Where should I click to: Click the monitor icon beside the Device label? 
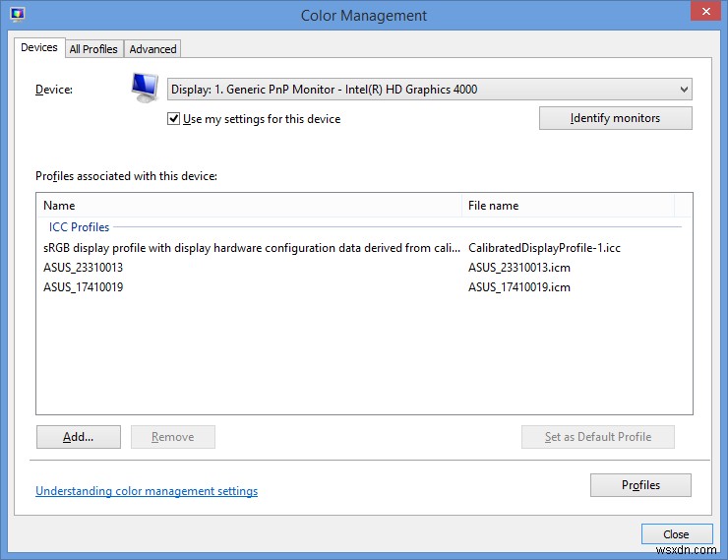(x=145, y=88)
